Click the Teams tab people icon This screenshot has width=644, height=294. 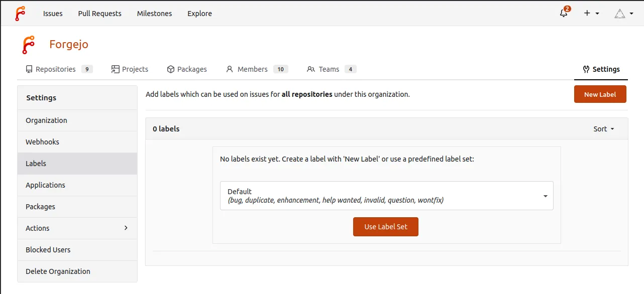(x=311, y=69)
